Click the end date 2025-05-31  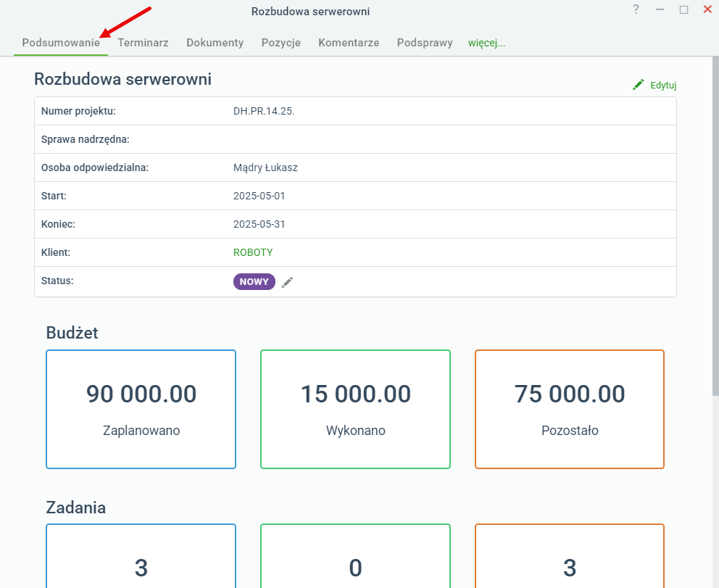[x=259, y=224]
